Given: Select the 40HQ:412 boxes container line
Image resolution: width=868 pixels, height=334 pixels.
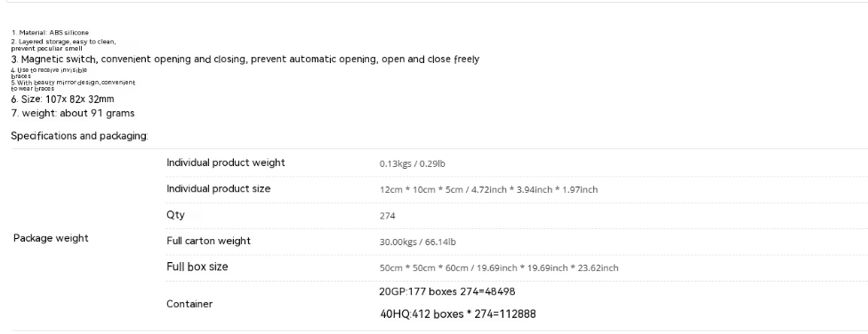Looking at the screenshot, I should (x=458, y=314).
